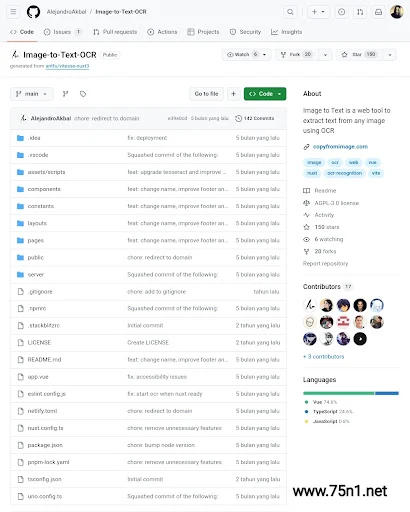Open the Issues icon in the header
This screenshot has width=410, height=512.
342,12
